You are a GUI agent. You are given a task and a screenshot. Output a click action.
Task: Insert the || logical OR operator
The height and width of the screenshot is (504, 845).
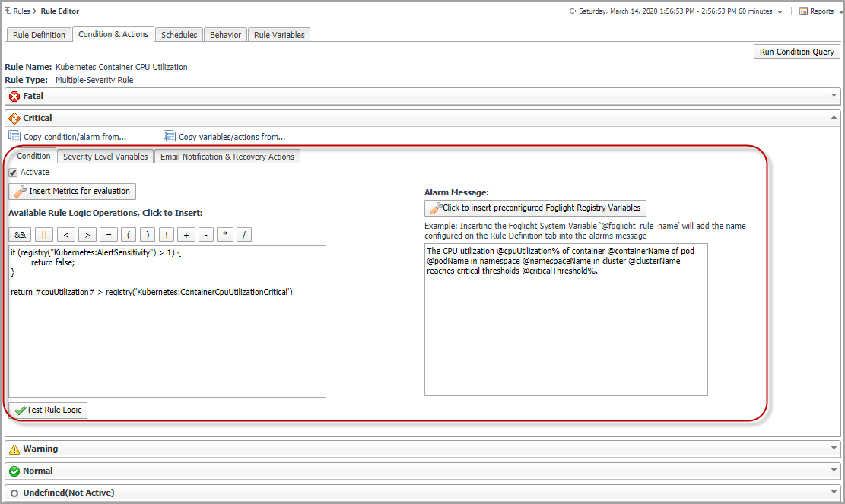coord(44,235)
